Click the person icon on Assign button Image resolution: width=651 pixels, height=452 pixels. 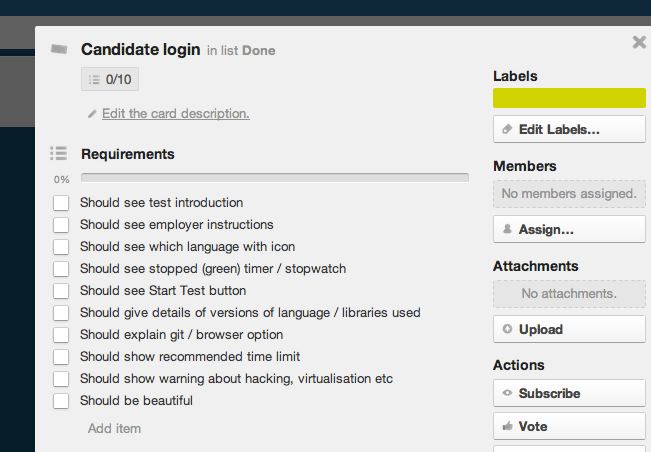(507, 229)
